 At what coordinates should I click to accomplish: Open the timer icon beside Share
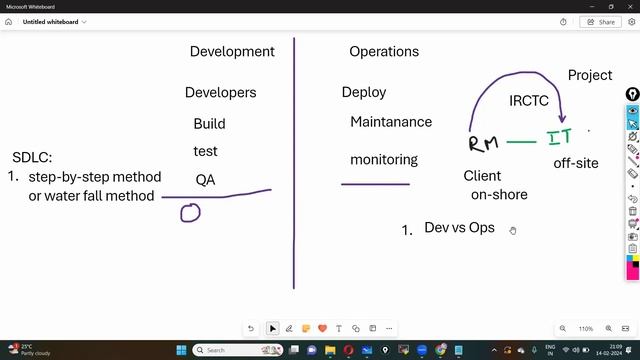[x=563, y=22]
